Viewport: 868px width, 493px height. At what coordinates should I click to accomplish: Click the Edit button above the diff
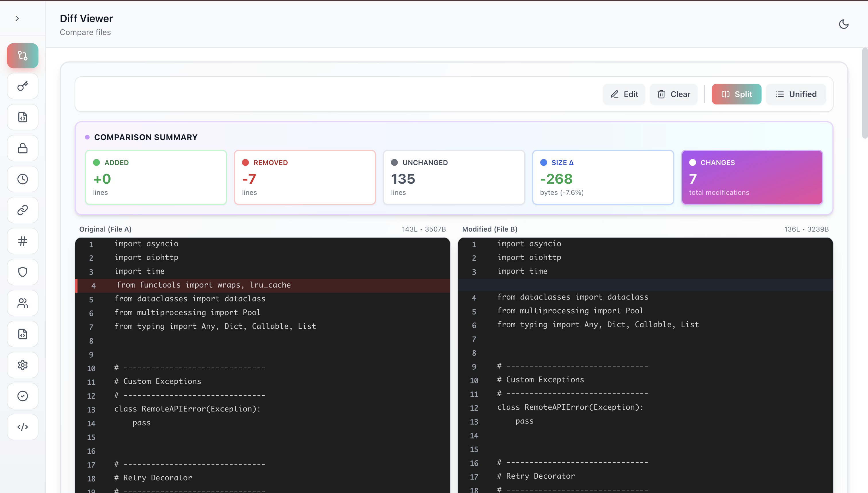pyautogui.click(x=624, y=94)
